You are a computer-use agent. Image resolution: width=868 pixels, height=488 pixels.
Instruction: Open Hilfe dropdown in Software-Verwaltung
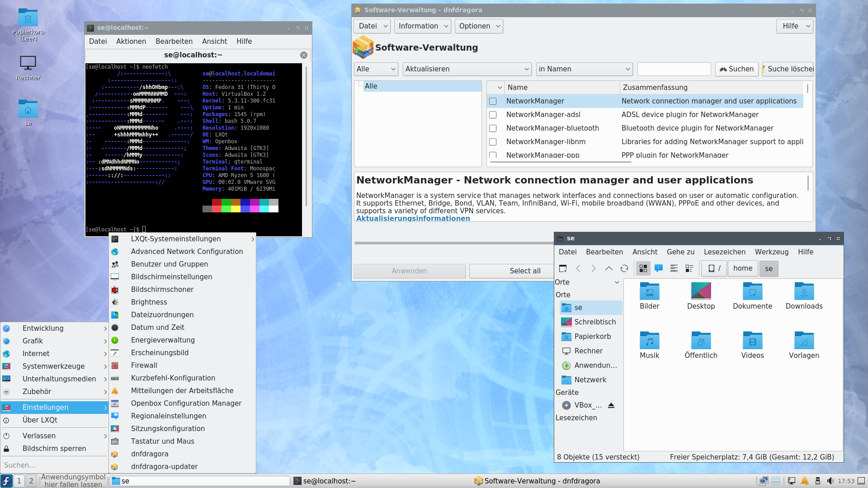pos(795,26)
